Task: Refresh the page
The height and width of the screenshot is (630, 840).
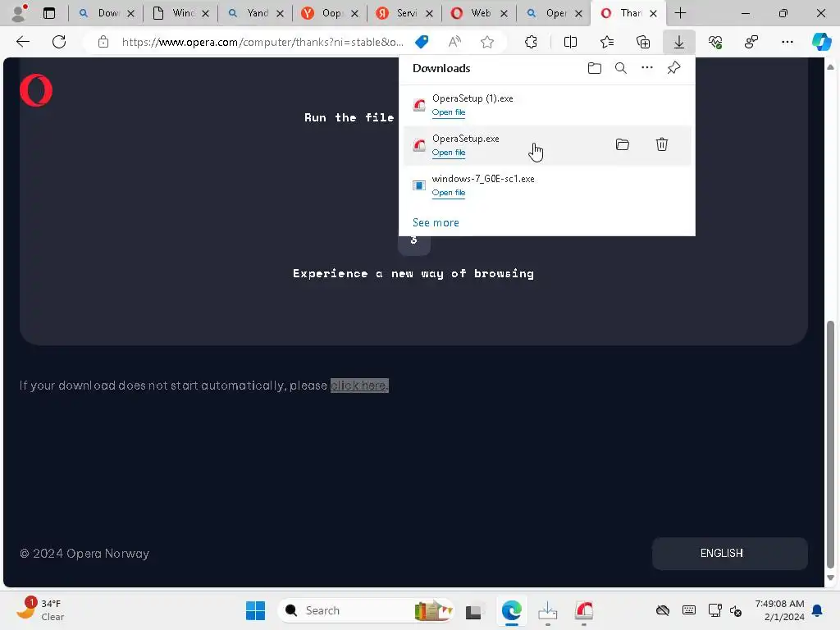Action: pos(59,42)
